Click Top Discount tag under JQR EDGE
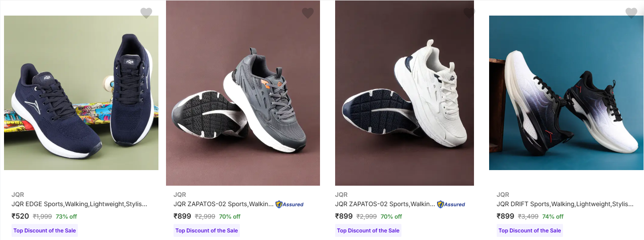The image size is (644, 240). (x=45, y=231)
